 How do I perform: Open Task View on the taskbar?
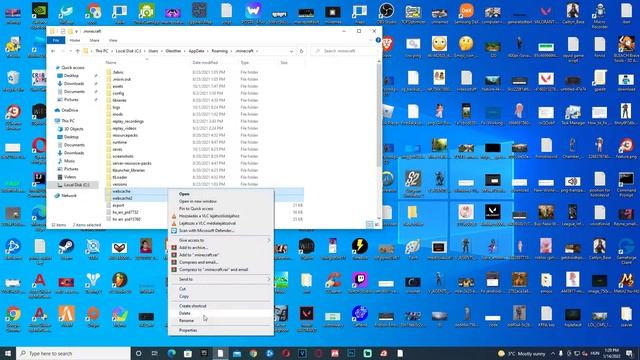tap(155, 353)
